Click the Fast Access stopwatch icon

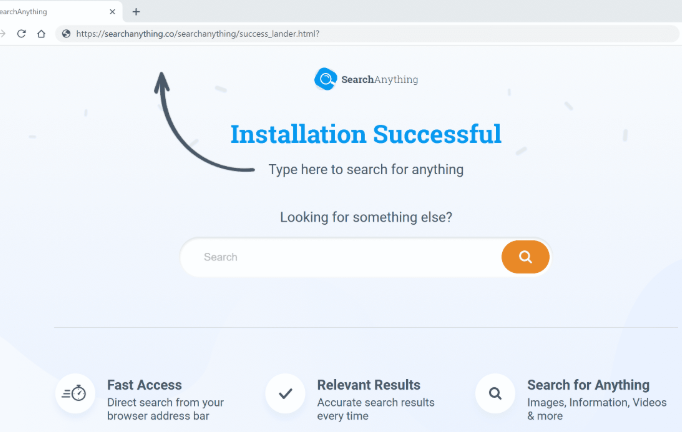click(x=74, y=393)
